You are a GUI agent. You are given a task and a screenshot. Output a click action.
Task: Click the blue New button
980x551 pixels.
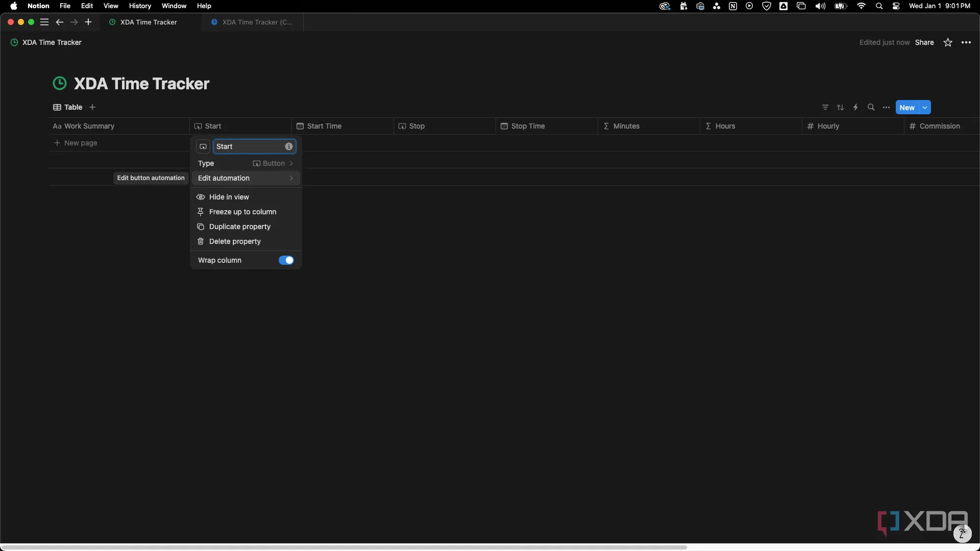pyautogui.click(x=907, y=107)
